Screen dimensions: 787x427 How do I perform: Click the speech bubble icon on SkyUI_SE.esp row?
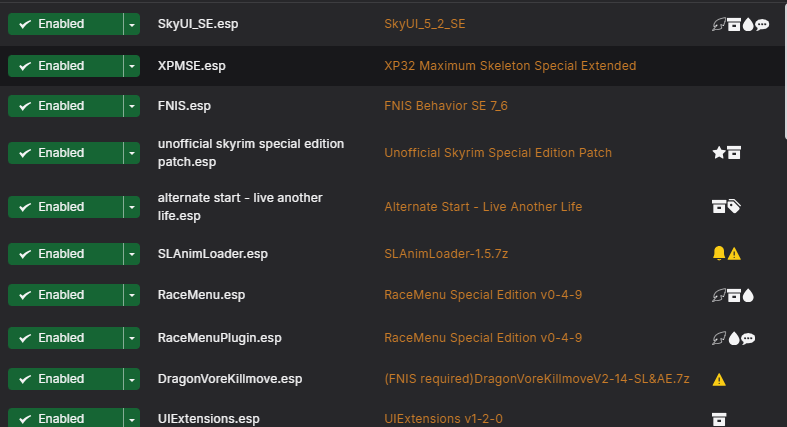tap(762, 24)
